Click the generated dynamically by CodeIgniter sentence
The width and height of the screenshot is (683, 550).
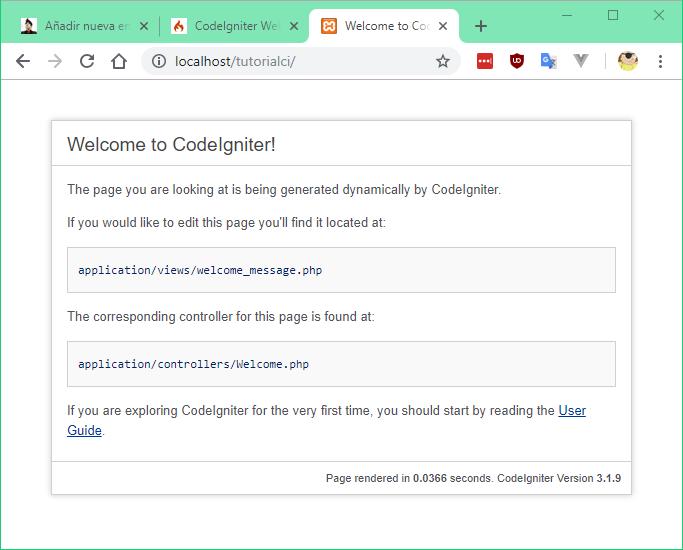(x=284, y=190)
